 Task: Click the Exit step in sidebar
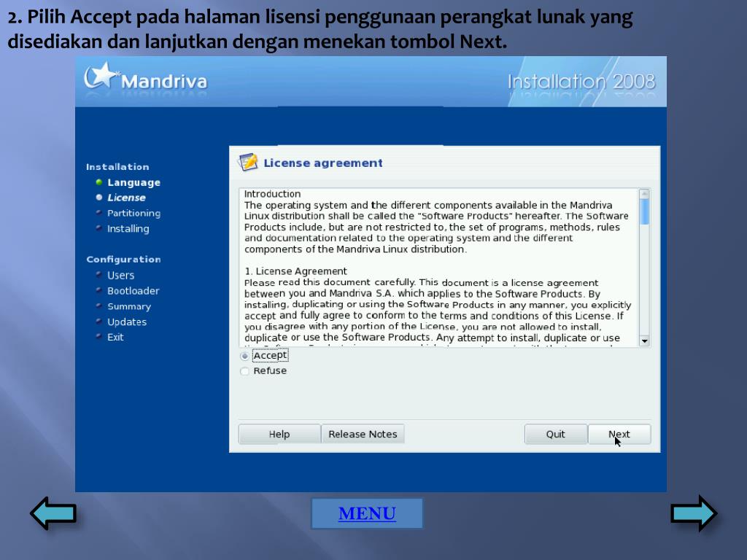(x=115, y=337)
